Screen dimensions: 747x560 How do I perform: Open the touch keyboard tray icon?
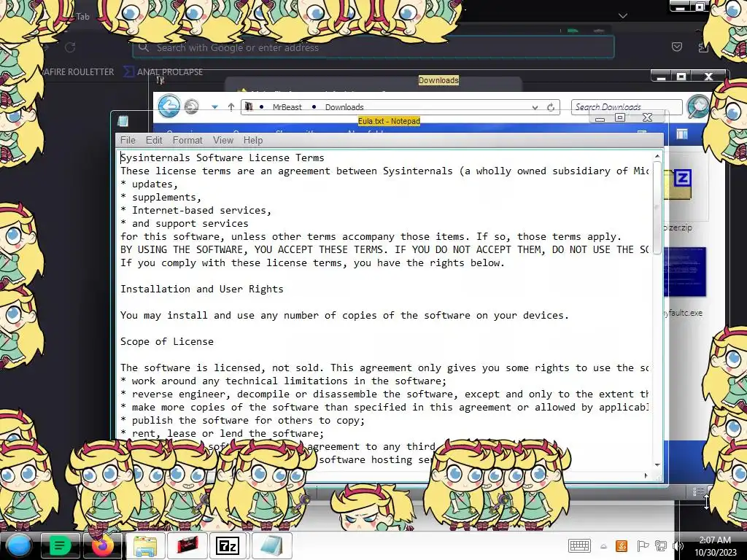pos(579,545)
